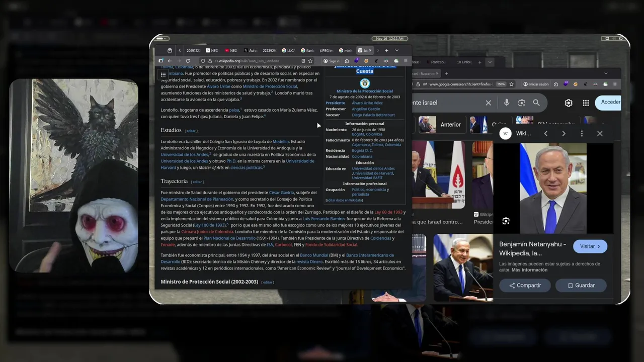The width and height of the screenshot is (644, 362).
Task: Click purple cube extension in Google window
Action: pos(566,84)
